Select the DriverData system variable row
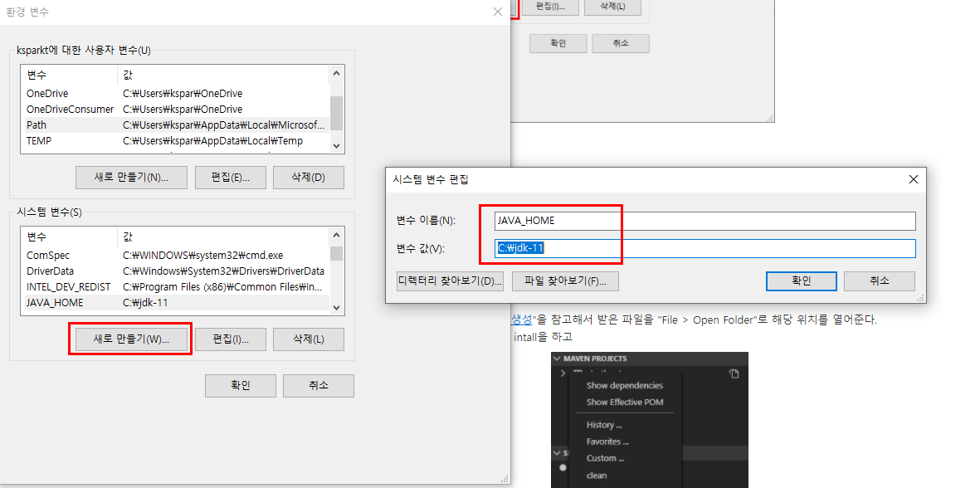Screen dimensions: 980x488 pos(175,271)
